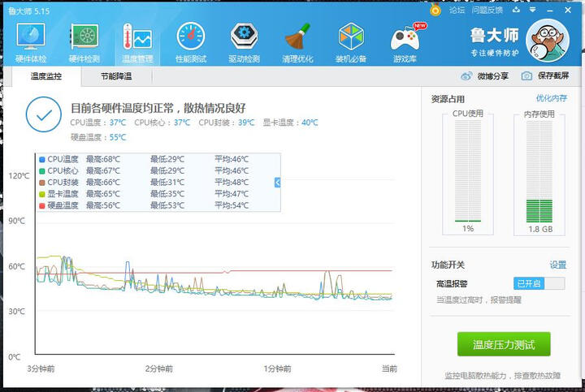585x392 pixels.
Task: Switch to the 温度监控 tab
Action: [x=45, y=76]
